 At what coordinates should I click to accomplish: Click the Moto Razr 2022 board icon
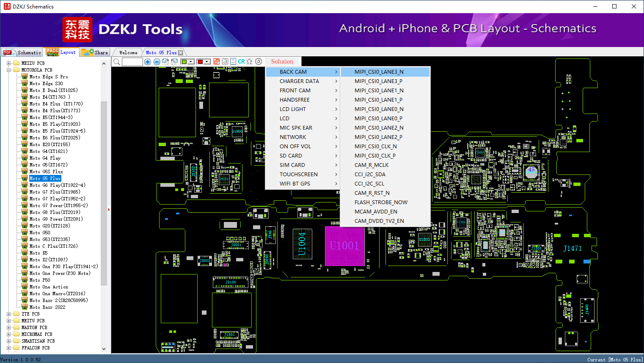(25, 307)
